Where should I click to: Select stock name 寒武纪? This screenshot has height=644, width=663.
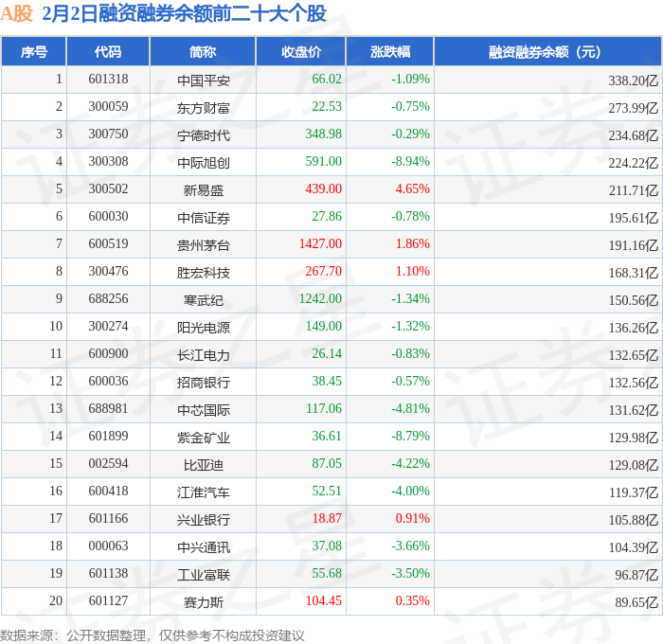coord(204,300)
